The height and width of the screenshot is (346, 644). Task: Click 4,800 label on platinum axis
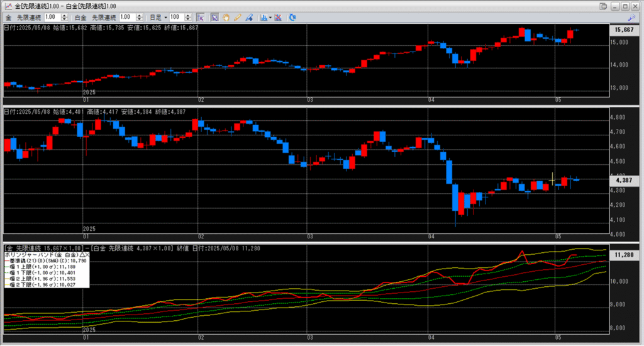(618, 118)
